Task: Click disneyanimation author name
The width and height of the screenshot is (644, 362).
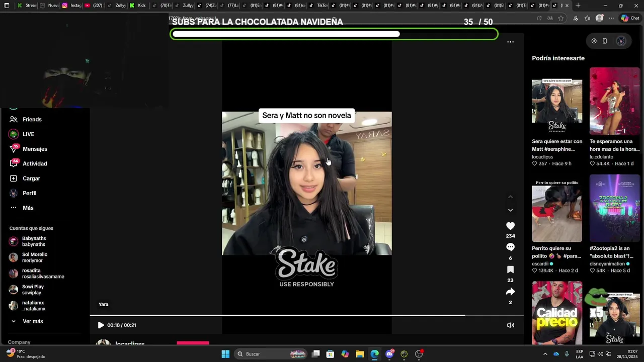Action: coord(609,264)
